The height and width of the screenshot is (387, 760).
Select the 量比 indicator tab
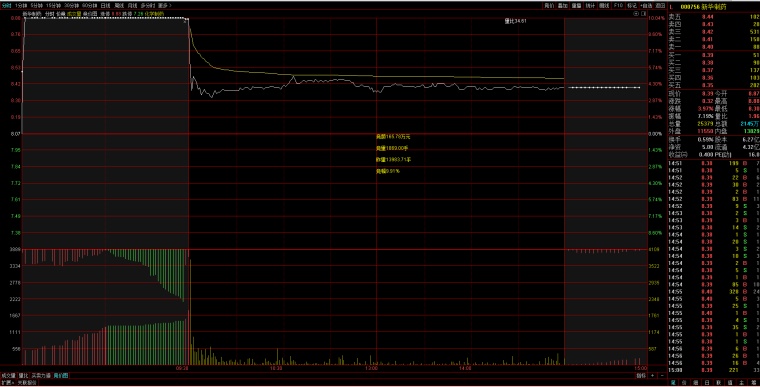pos(23,375)
